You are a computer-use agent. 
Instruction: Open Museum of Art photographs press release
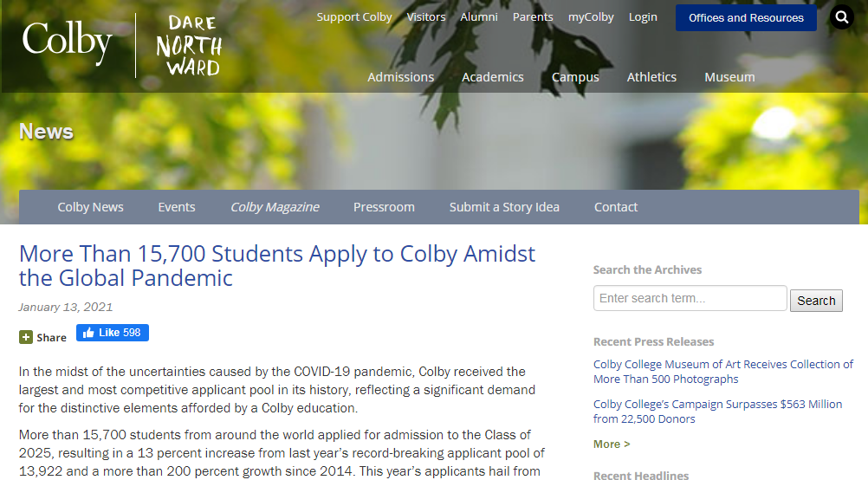[723, 372]
